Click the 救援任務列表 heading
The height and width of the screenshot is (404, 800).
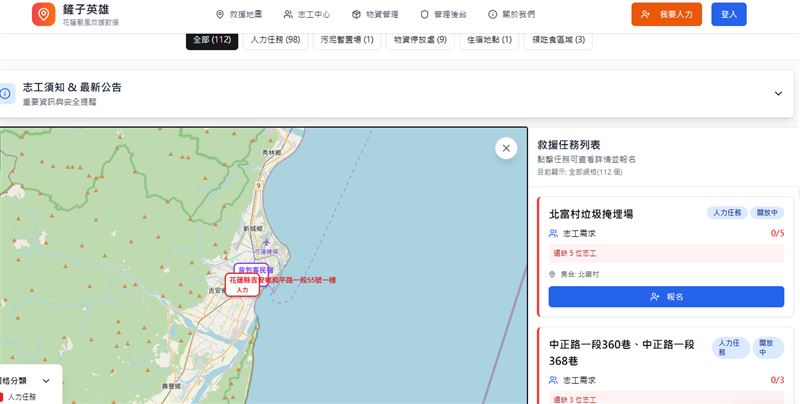pyautogui.click(x=569, y=145)
